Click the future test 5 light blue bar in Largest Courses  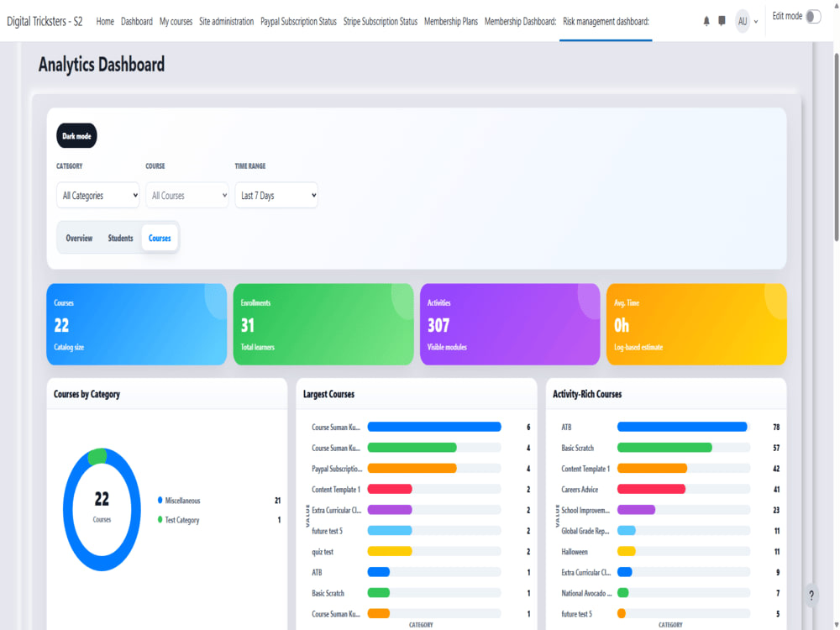pyautogui.click(x=390, y=530)
